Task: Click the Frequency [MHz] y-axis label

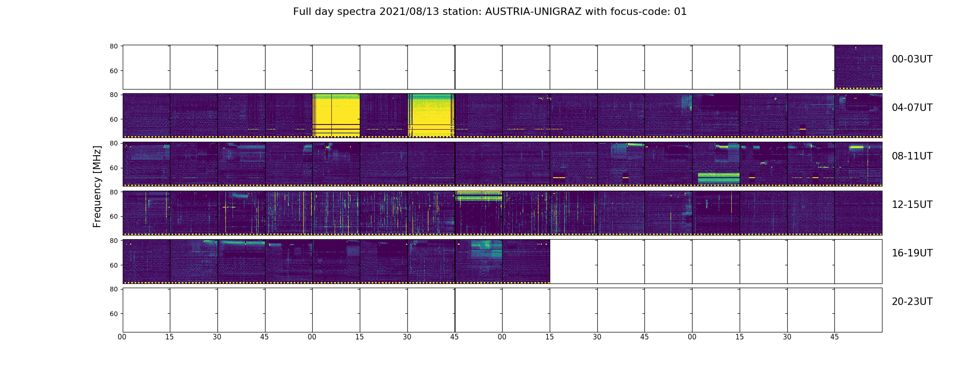Action: (x=97, y=186)
